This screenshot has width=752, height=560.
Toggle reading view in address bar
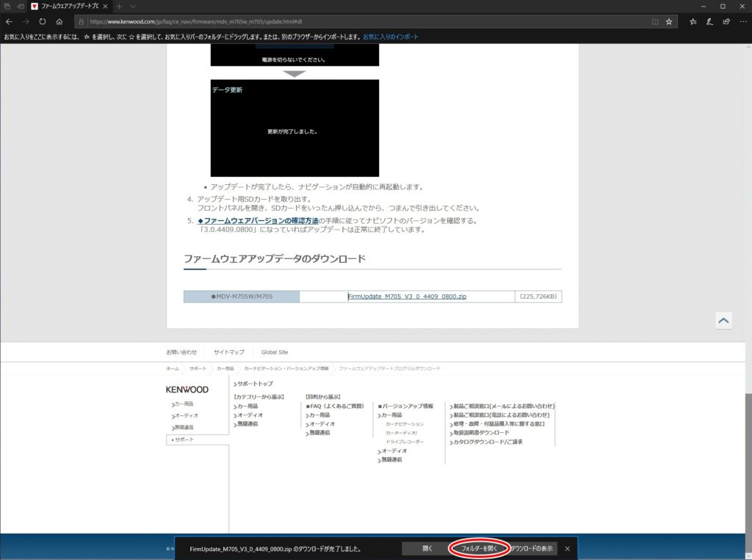655,21
